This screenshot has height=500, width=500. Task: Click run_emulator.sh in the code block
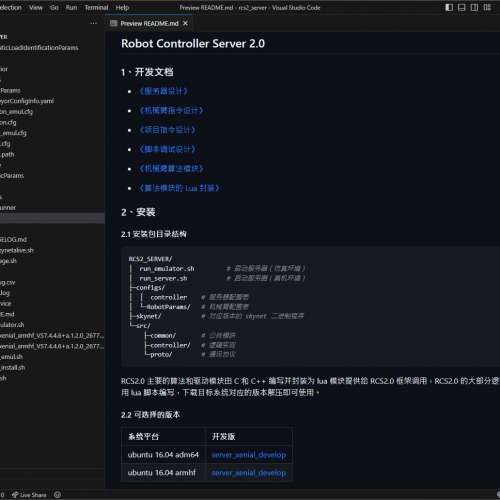click(x=167, y=269)
